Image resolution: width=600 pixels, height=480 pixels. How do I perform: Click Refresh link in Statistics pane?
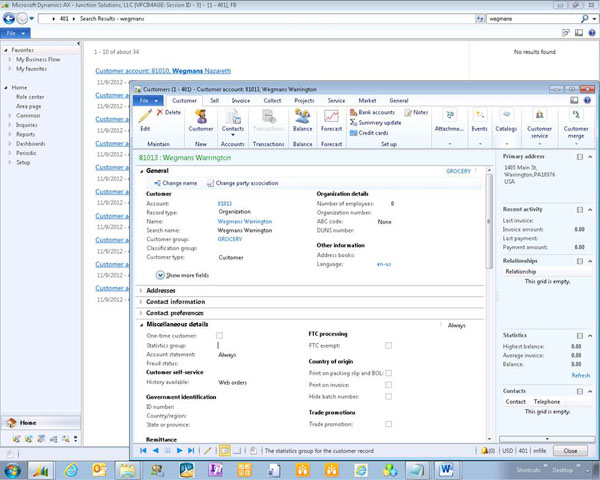pos(580,376)
